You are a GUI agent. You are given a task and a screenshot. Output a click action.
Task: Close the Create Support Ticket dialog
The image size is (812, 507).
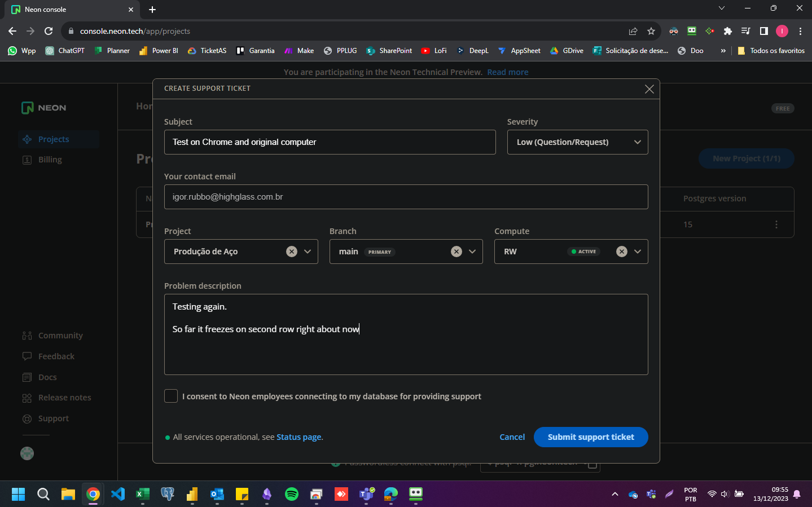[649, 89]
